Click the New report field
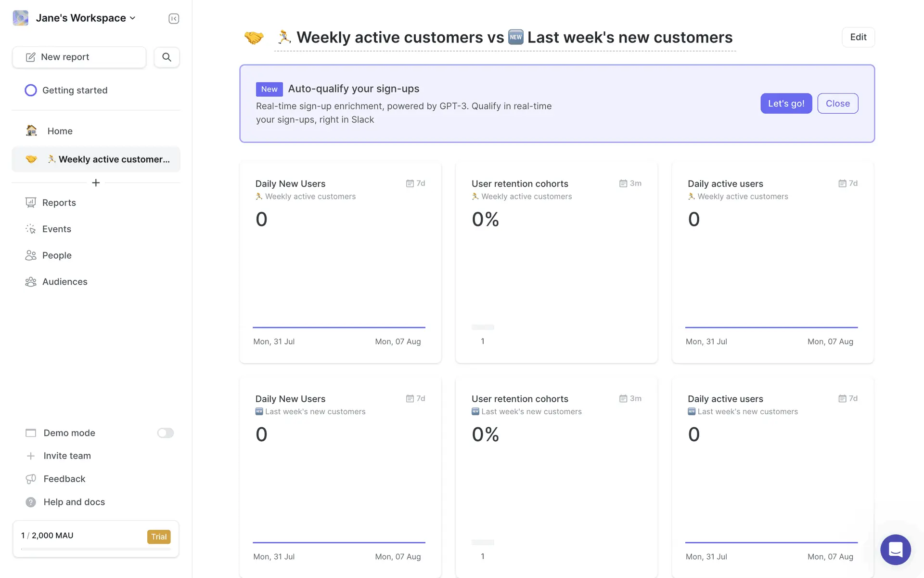 pos(79,57)
